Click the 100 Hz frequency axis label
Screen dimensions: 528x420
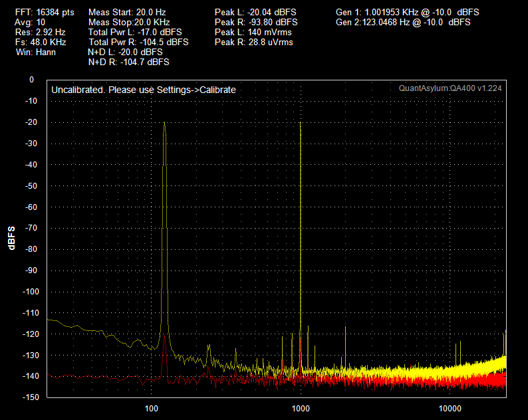pyautogui.click(x=151, y=409)
